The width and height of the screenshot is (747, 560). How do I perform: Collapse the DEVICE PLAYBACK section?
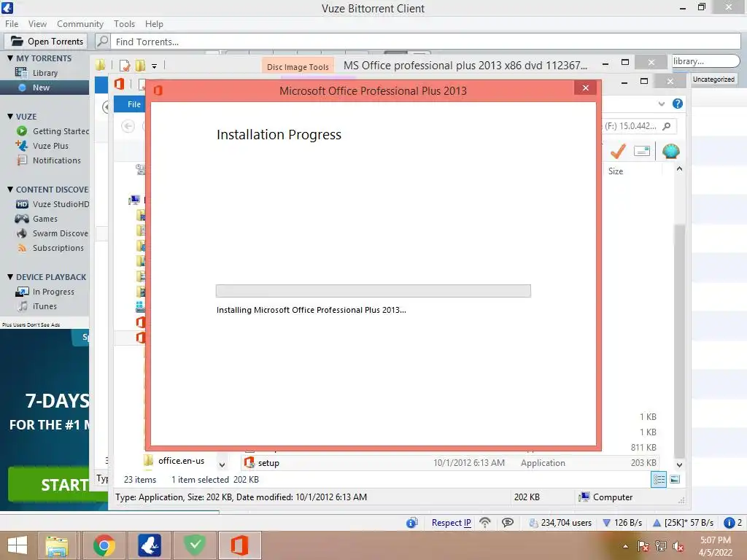tap(10, 276)
